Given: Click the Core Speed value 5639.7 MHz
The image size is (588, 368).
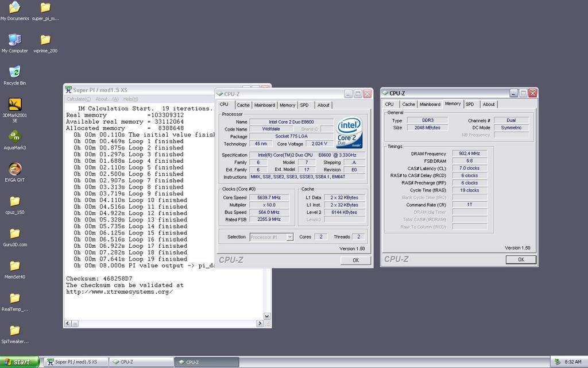Looking at the screenshot, I should (x=269, y=198).
